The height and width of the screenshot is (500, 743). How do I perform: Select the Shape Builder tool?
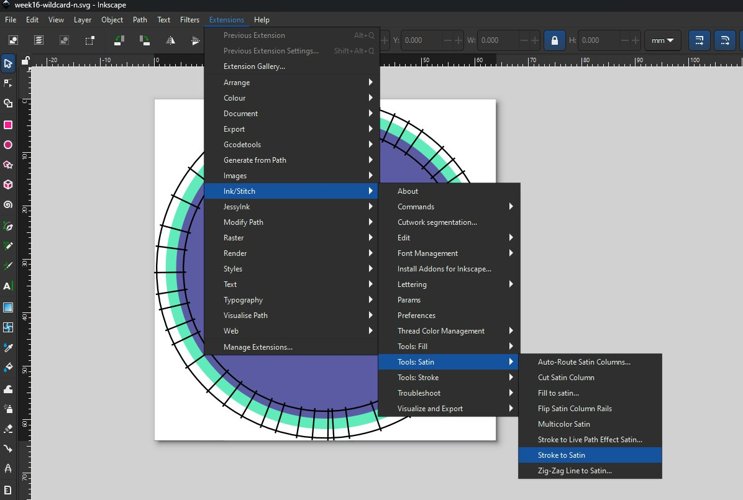tap(8, 104)
